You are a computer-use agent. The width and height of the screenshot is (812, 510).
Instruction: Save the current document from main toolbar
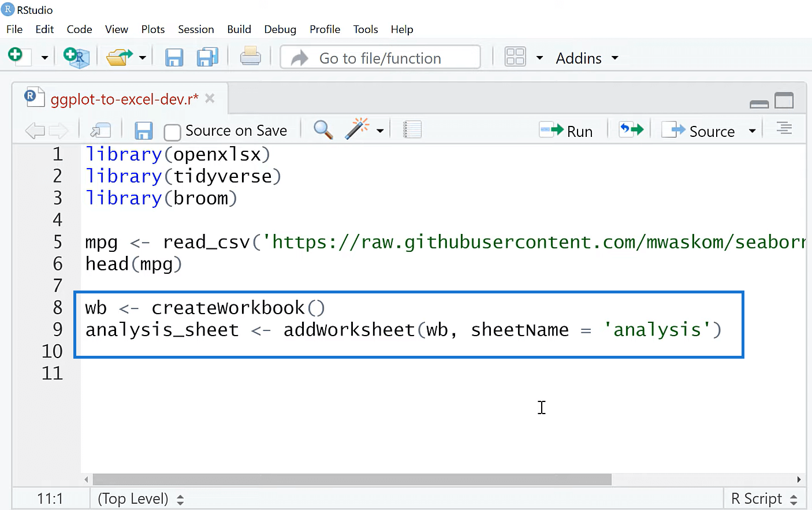point(174,57)
